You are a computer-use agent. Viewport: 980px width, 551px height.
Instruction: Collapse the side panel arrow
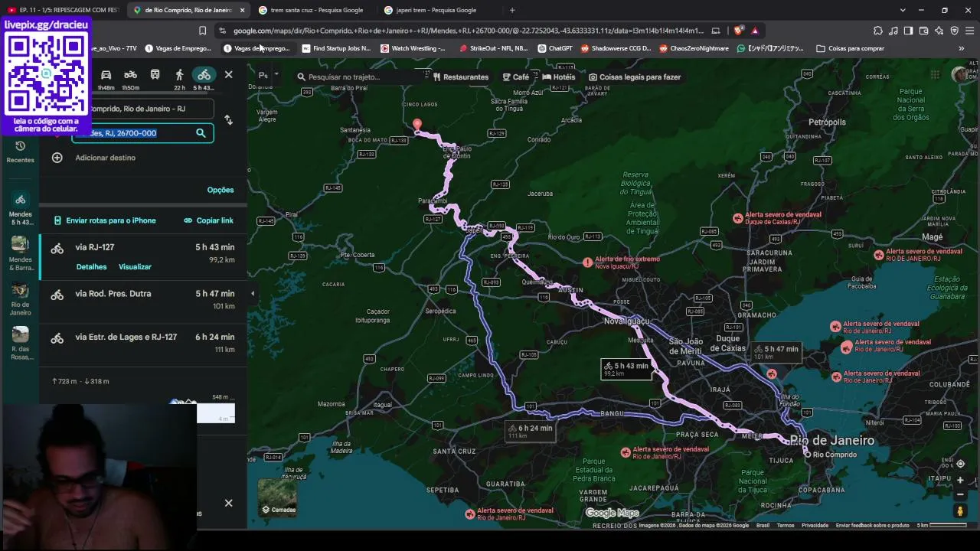click(253, 293)
